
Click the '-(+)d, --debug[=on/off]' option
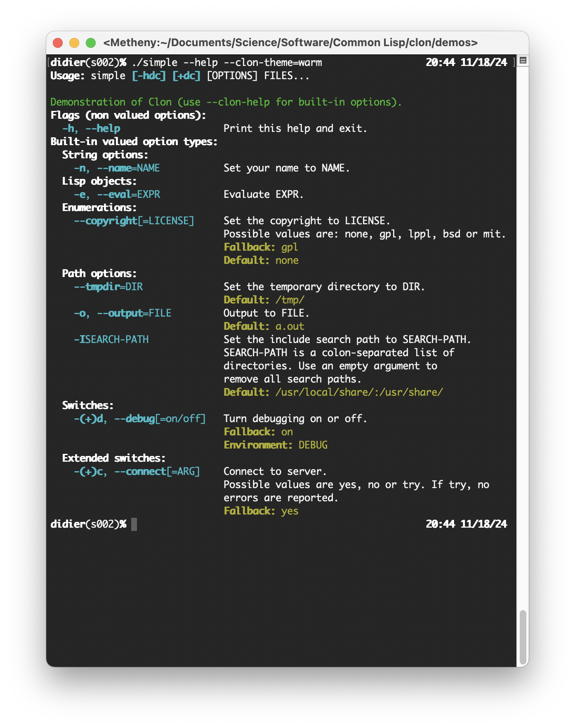140,419
